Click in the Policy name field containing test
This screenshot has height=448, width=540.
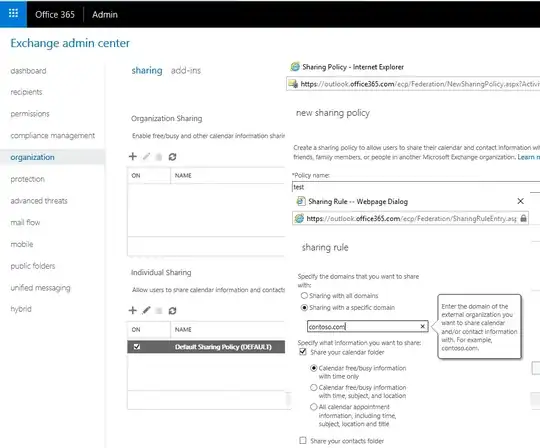416,187
